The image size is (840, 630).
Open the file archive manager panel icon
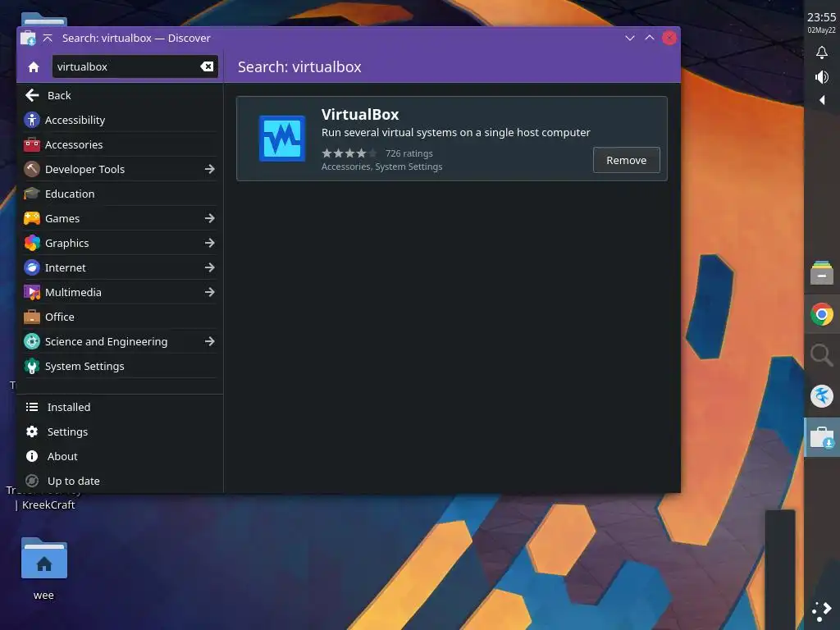(822, 273)
